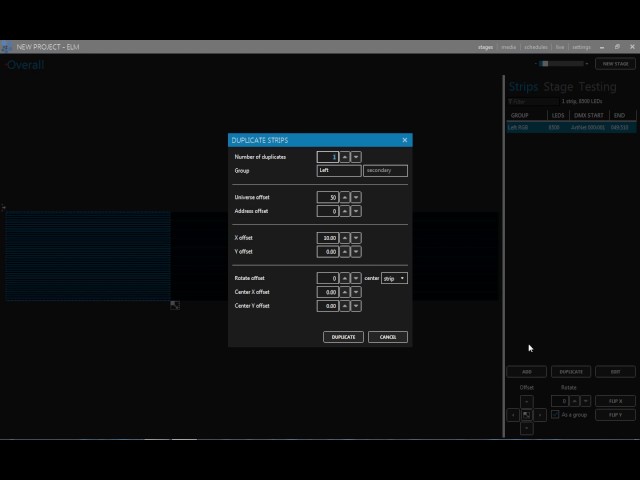
Task: Open the center strip dropdown
Action: [x=394, y=278]
